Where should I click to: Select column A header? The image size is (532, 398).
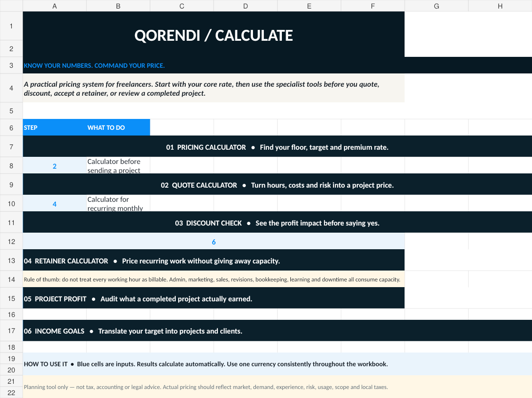[54, 6]
